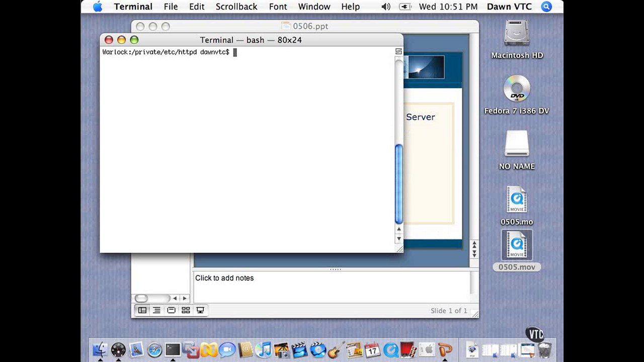Select PowerPoint icon in the Dock
644x362 pixels.
445,349
